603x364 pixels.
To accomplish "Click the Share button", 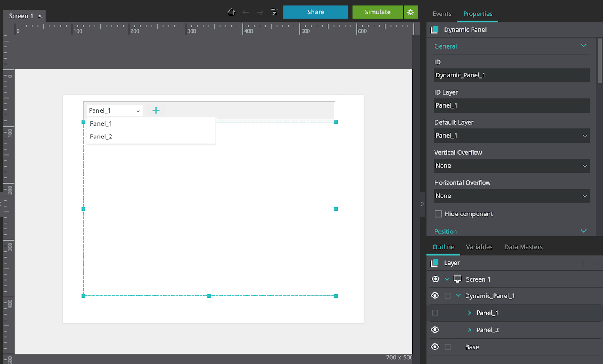I will tap(315, 12).
